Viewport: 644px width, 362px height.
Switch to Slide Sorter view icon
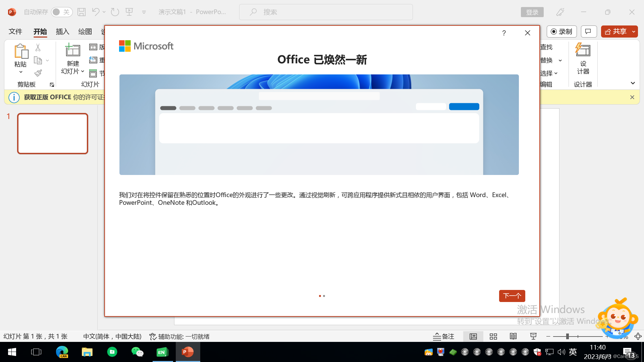pyautogui.click(x=493, y=336)
